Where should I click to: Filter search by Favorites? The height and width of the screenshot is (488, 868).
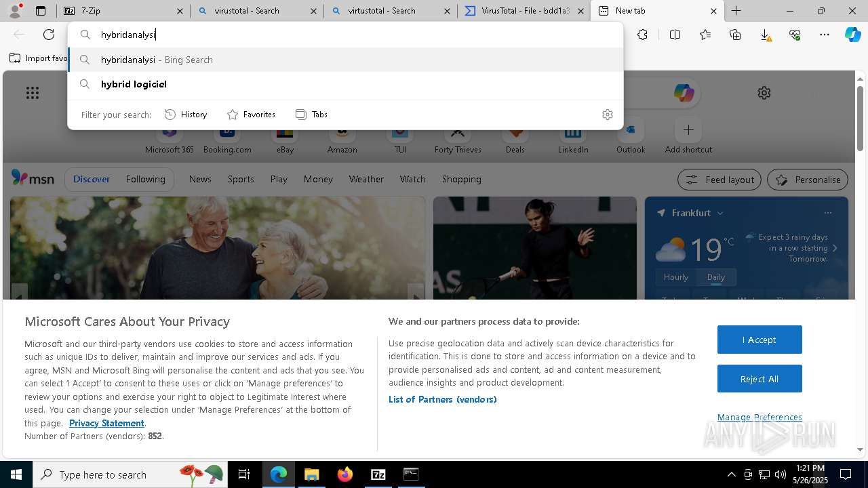click(251, 115)
